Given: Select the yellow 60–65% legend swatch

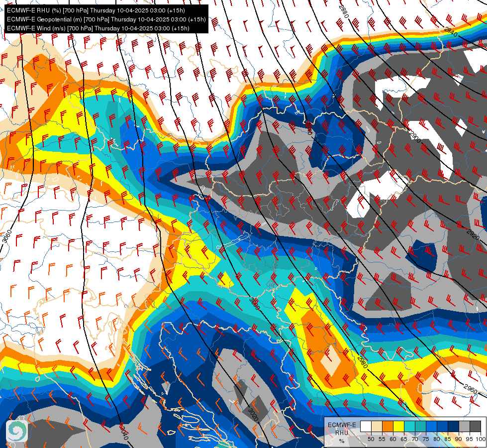Looking at the screenshot, I should pos(399,426).
